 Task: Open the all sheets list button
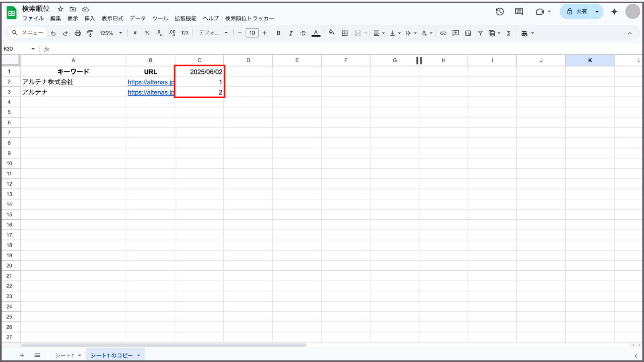pos(37,355)
